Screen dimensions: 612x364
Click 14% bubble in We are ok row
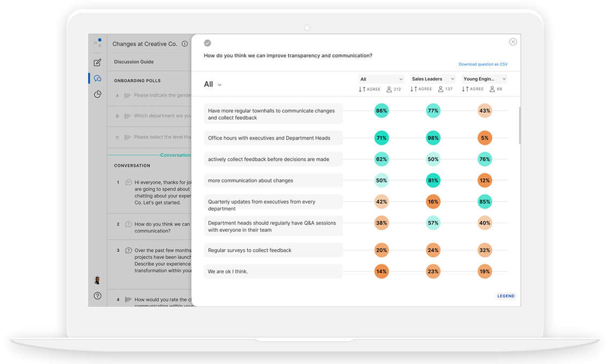point(381,271)
